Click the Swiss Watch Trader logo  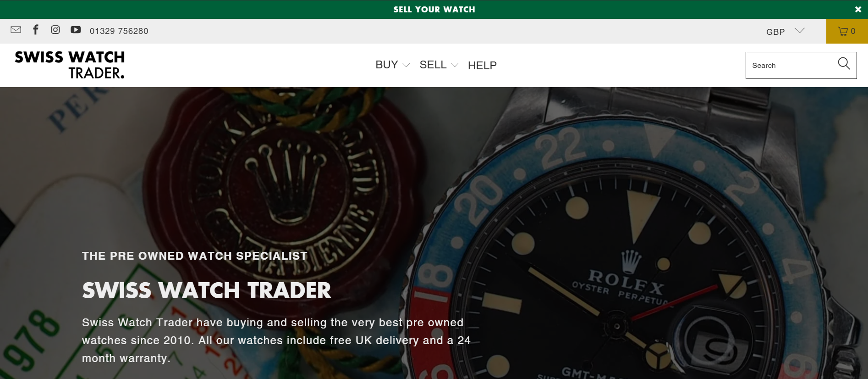pos(70,65)
